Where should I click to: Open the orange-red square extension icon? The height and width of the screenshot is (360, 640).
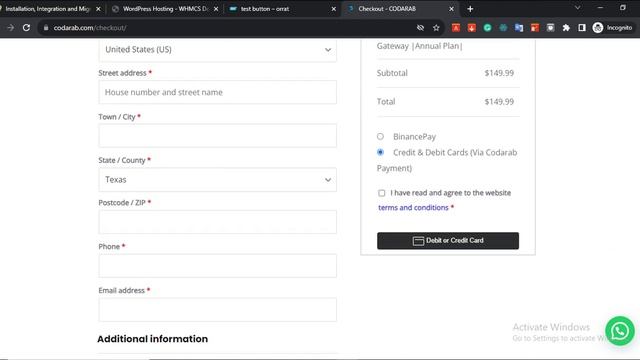click(535, 28)
